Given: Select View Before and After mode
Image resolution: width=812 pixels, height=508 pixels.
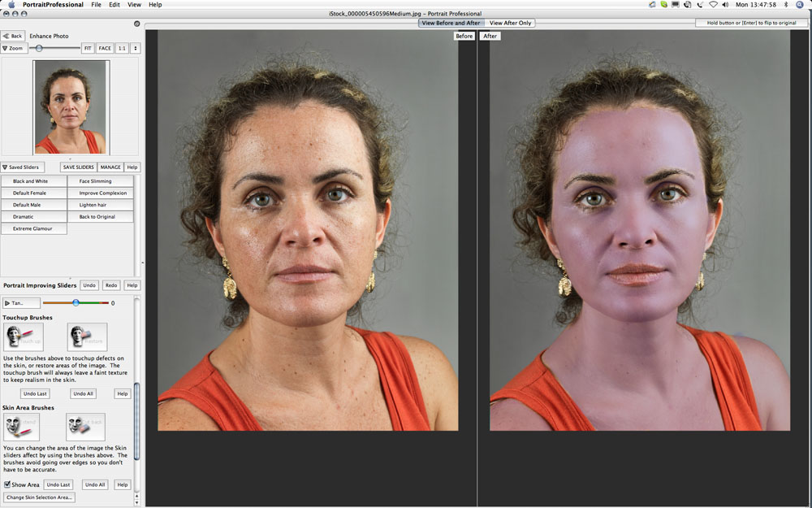Looking at the screenshot, I should pos(451,23).
